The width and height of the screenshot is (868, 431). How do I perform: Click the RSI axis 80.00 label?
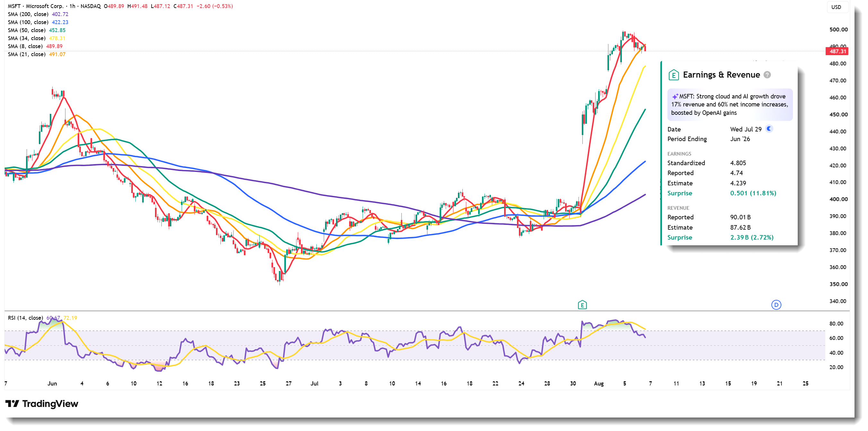coord(836,324)
